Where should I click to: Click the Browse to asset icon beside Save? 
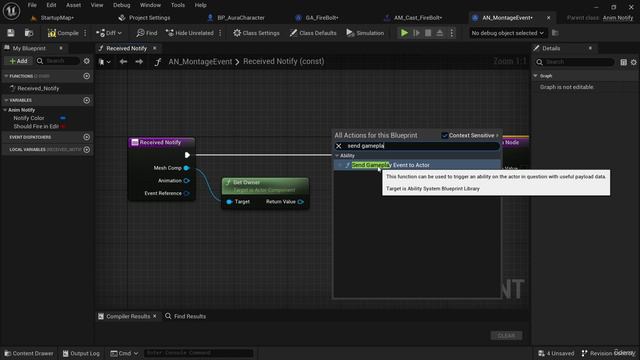tap(29, 33)
